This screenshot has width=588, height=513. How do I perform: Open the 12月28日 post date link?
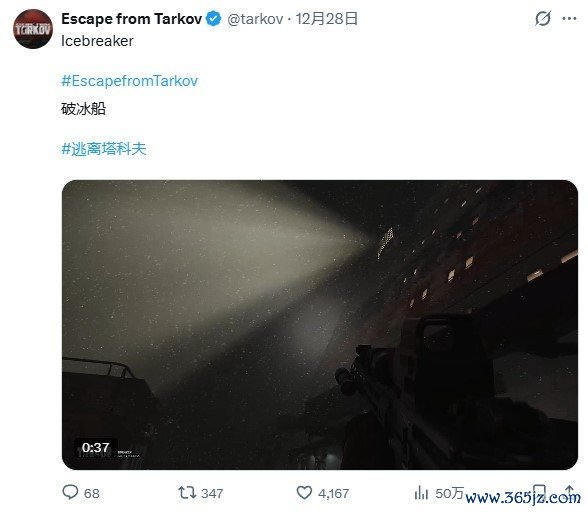click(326, 19)
